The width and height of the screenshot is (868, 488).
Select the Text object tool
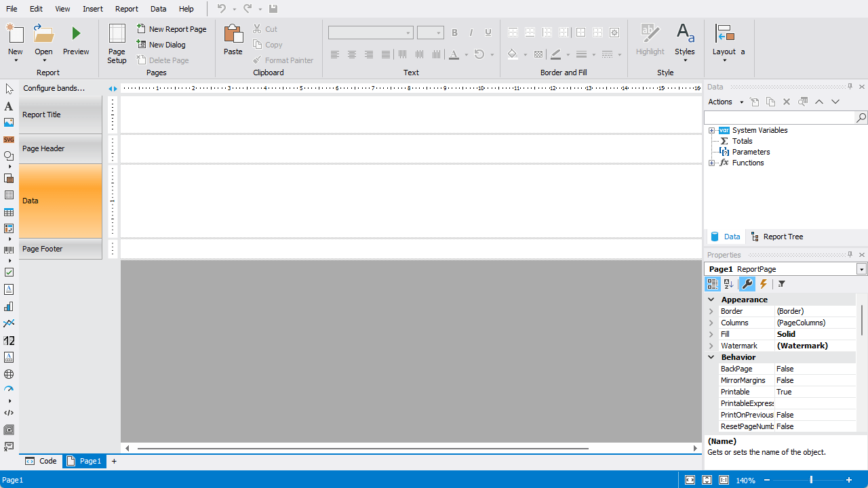[x=9, y=106]
